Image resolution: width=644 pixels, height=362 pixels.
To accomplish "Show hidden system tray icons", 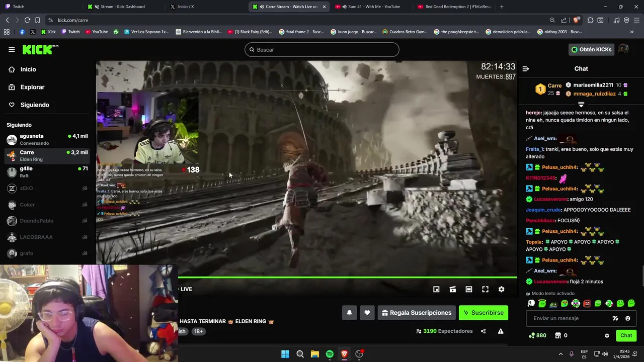I will click(560, 354).
